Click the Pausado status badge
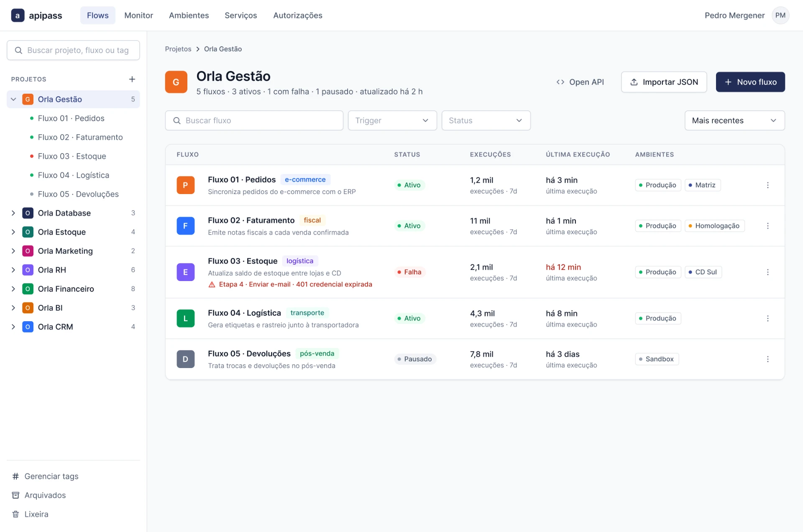803x532 pixels. (x=415, y=359)
